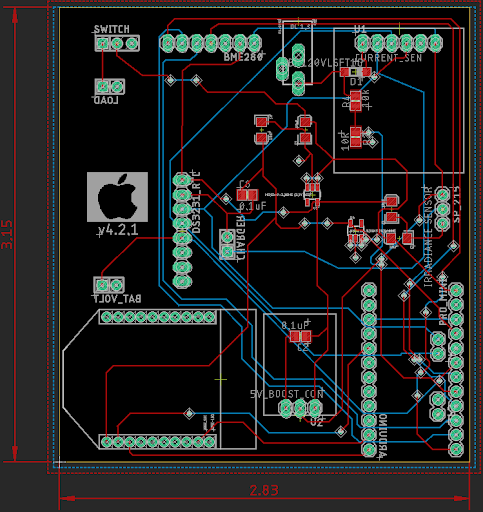Image resolution: width=483 pixels, height=512 pixels.
Task: Select the U1 reference designator
Action: point(360,29)
